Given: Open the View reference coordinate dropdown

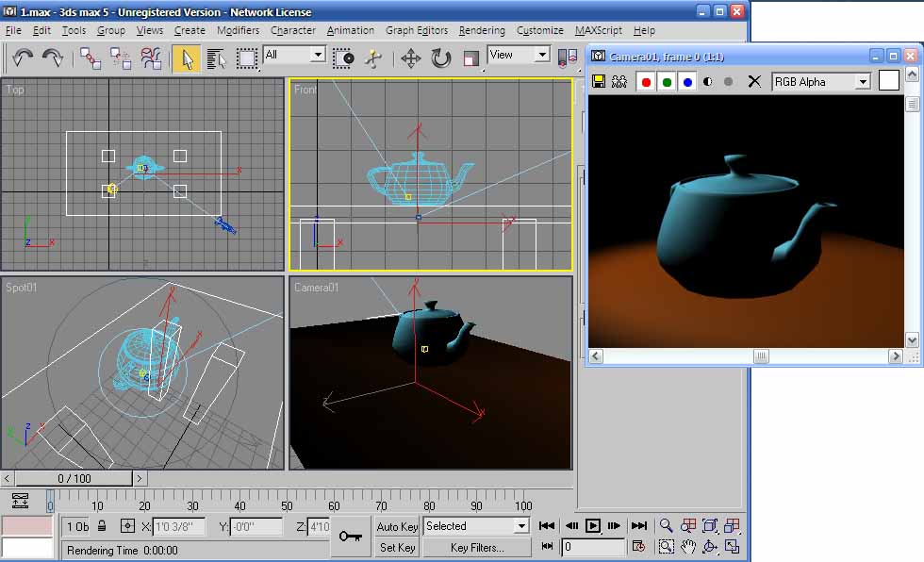Looking at the screenshot, I should click(519, 55).
